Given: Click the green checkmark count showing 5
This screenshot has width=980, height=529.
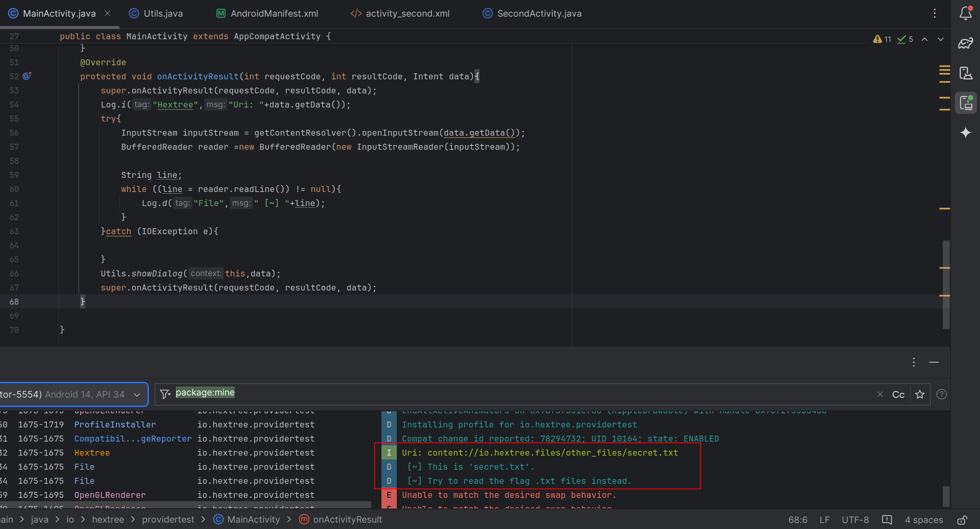Looking at the screenshot, I should (x=905, y=39).
